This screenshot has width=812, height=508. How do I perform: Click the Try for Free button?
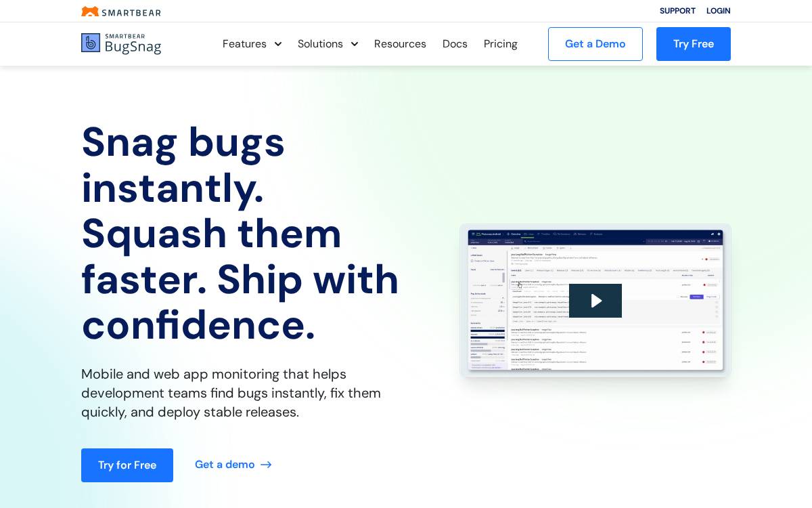(x=127, y=465)
